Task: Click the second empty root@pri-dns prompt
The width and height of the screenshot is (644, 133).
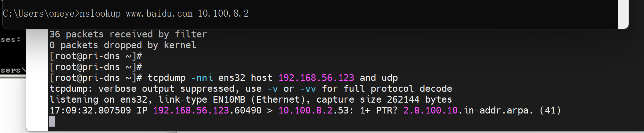Action: click(95, 67)
